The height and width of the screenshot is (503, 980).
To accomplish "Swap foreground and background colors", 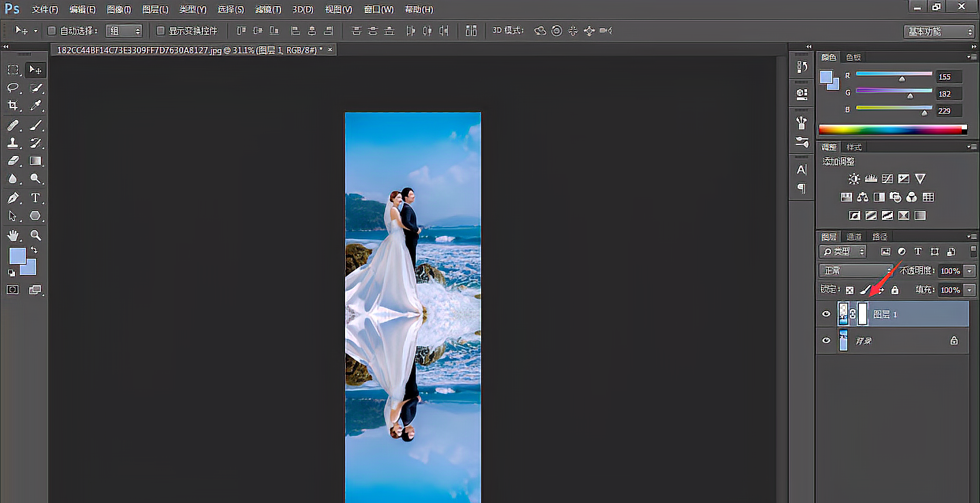I will [35, 250].
